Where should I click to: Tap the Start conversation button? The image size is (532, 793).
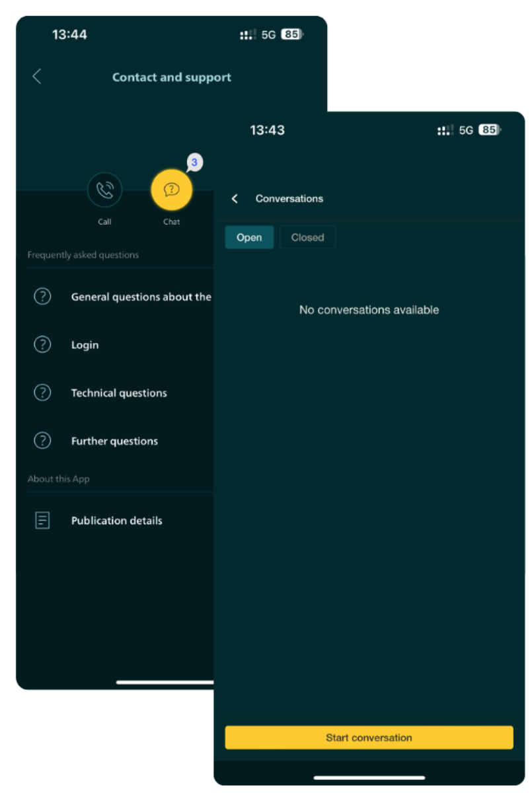[369, 737]
